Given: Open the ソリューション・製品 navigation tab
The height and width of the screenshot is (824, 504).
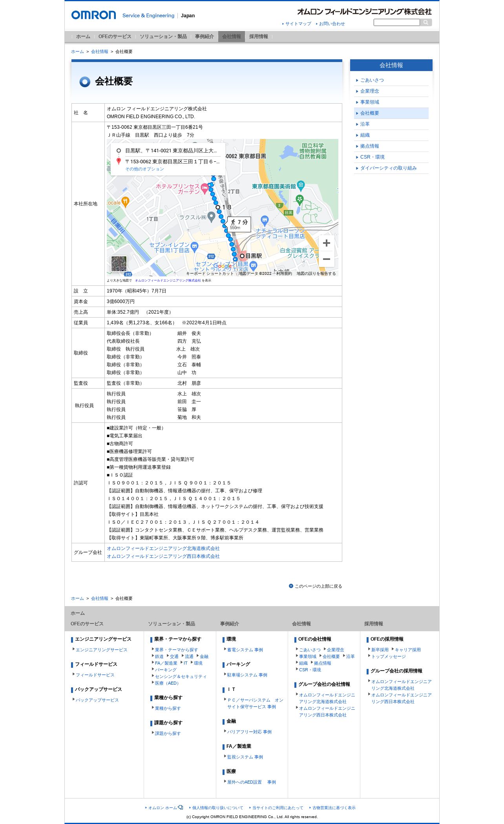Looking at the screenshot, I should 163,37.
